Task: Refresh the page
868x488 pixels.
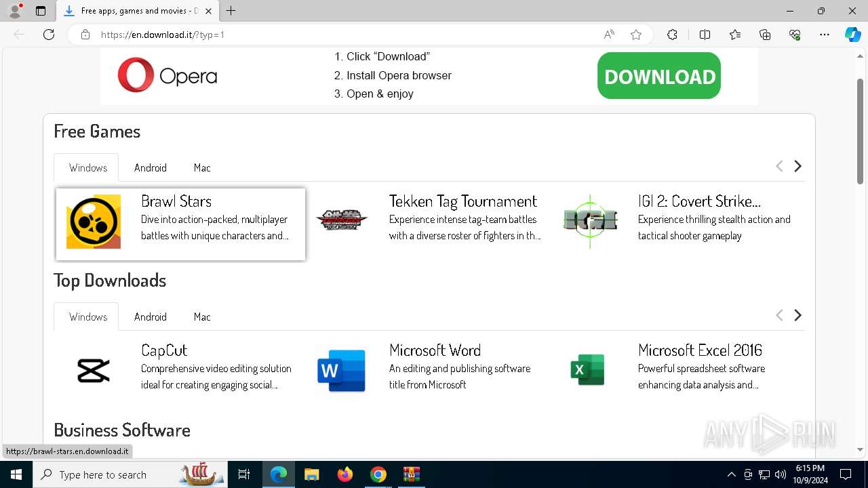Action: [x=49, y=35]
